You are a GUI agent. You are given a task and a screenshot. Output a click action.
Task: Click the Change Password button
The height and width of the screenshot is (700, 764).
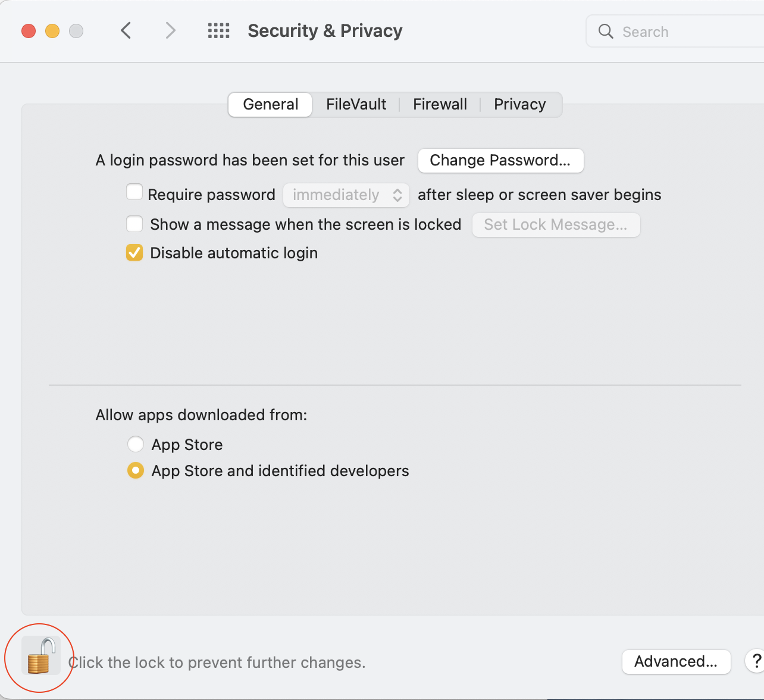point(500,160)
